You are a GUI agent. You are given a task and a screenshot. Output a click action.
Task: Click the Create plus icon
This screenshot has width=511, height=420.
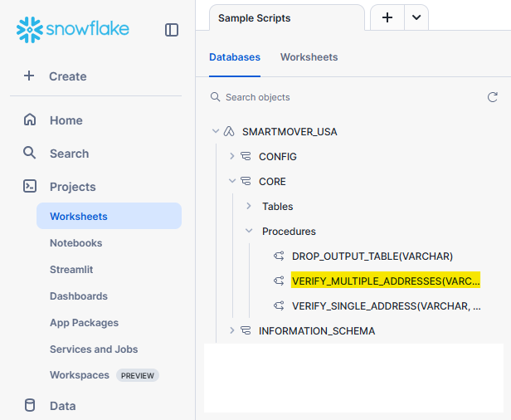[29, 76]
